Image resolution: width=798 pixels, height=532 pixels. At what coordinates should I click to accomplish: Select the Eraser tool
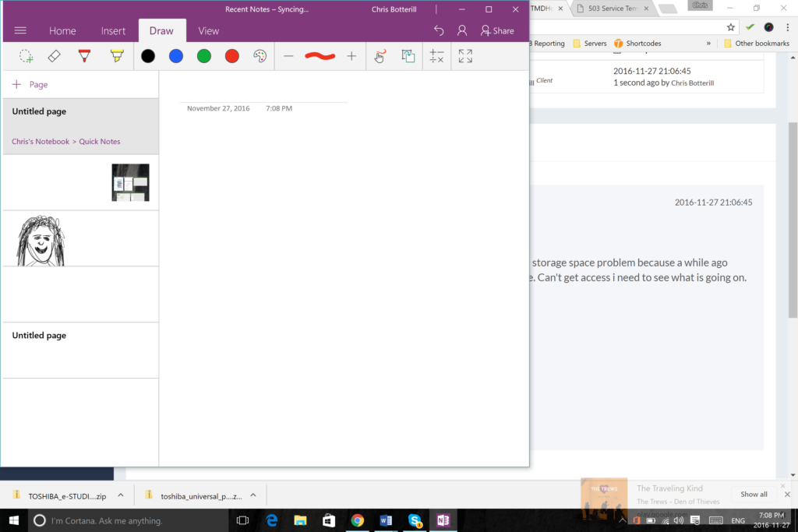click(54, 56)
